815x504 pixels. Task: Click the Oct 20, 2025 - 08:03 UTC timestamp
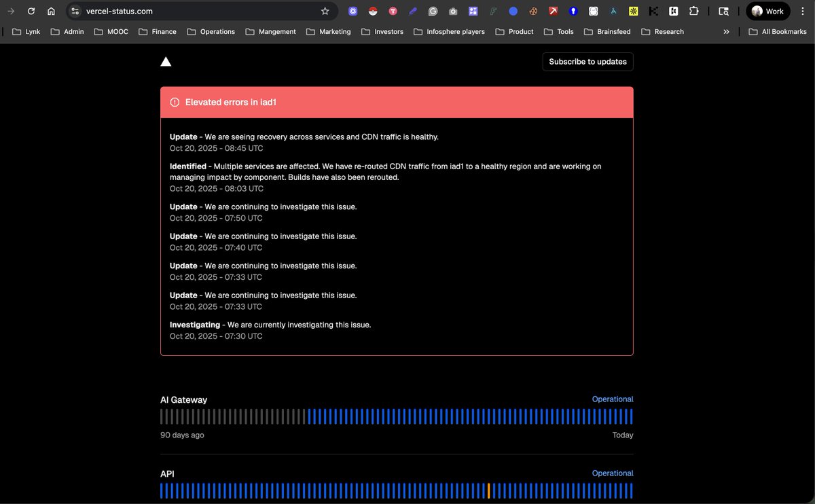pos(217,188)
